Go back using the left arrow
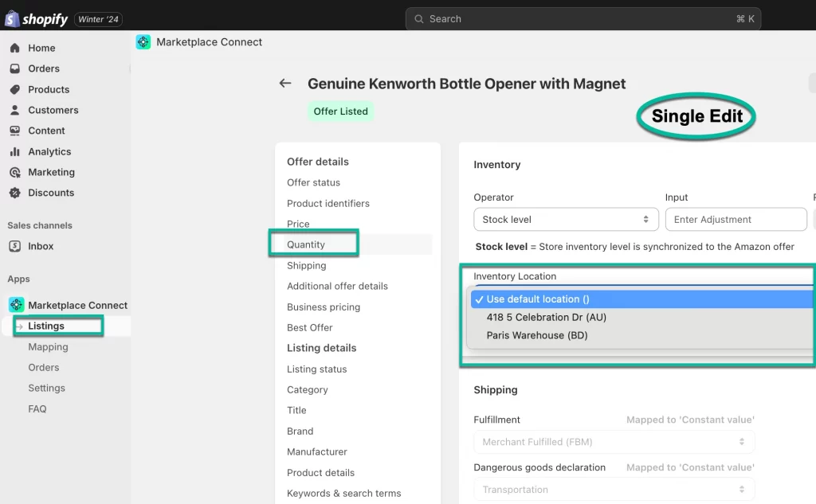This screenshot has height=504, width=816. pos(285,84)
